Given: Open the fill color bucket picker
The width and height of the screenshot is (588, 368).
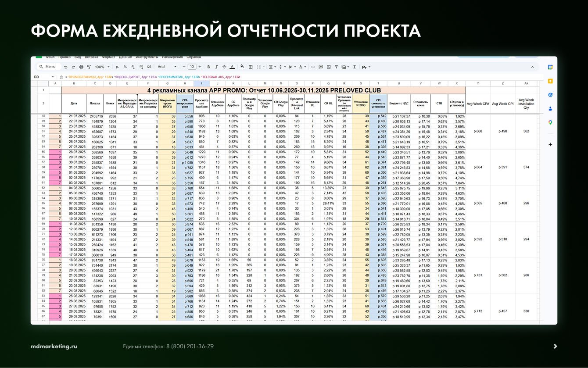Looking at the screenshot, I should [242, 67].
